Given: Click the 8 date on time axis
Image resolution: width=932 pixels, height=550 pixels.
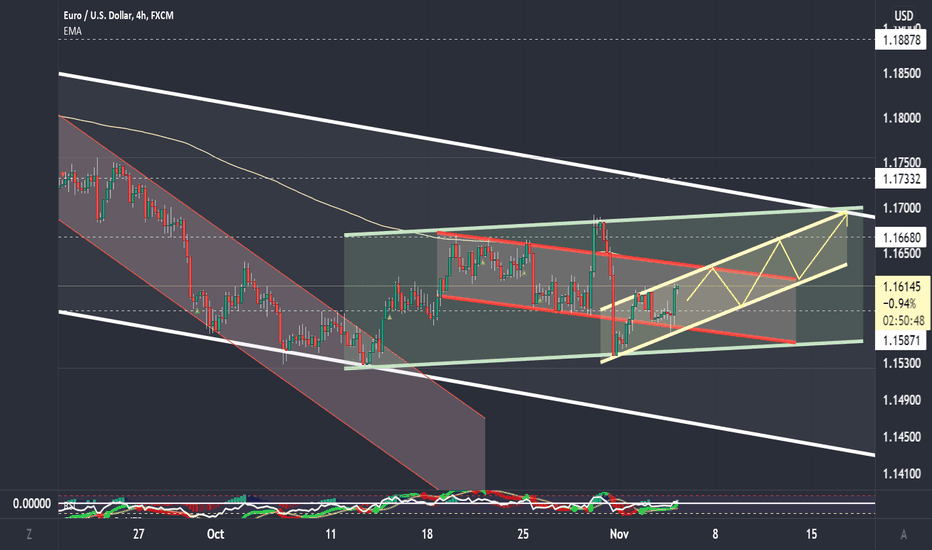Looking at the screenshot, I should coord(715,534).
